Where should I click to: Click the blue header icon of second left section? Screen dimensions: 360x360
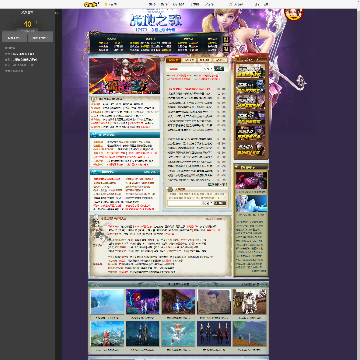tap(94, 135)
